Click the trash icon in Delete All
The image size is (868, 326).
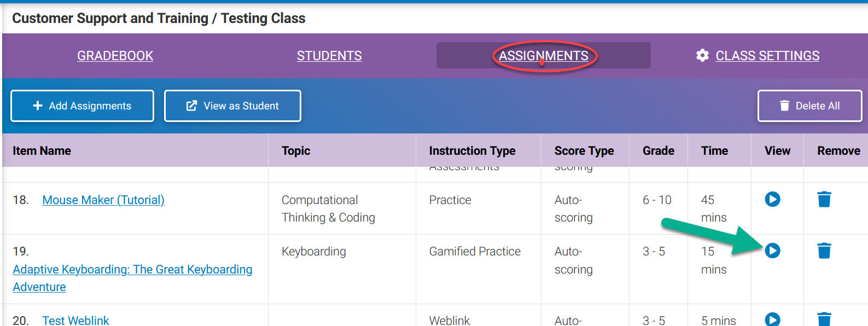tap(786, 105)
